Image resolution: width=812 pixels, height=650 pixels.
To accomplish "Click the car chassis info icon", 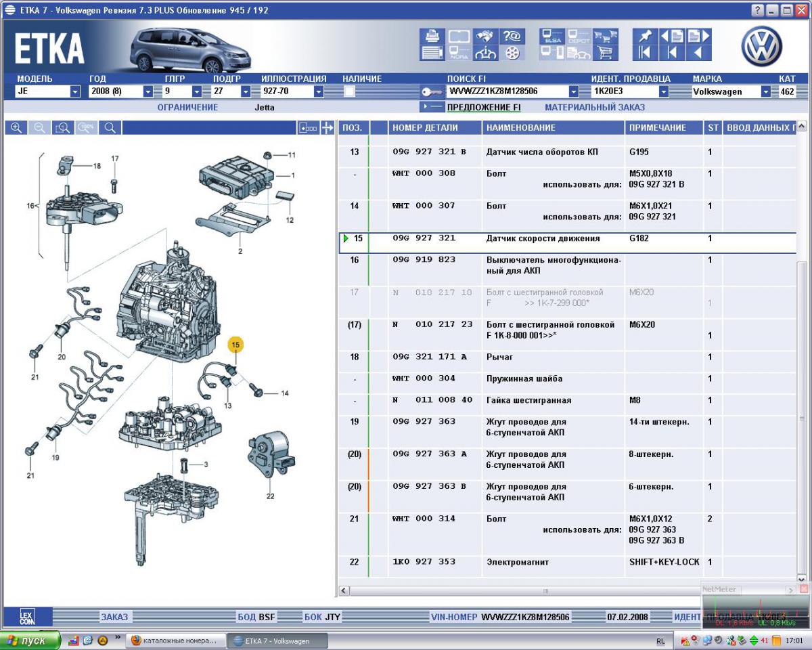I will pyautogui.click(x=485, y=53).
